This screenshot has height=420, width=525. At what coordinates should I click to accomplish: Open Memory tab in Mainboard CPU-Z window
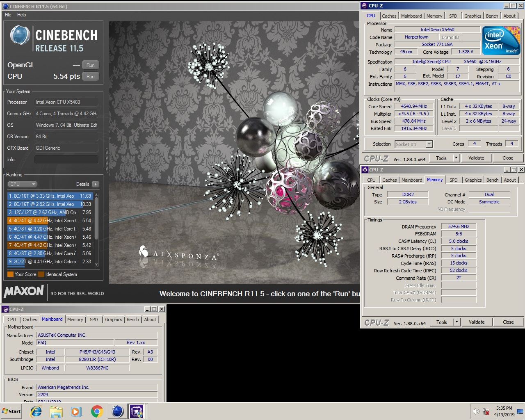click(x=75, y=320)
